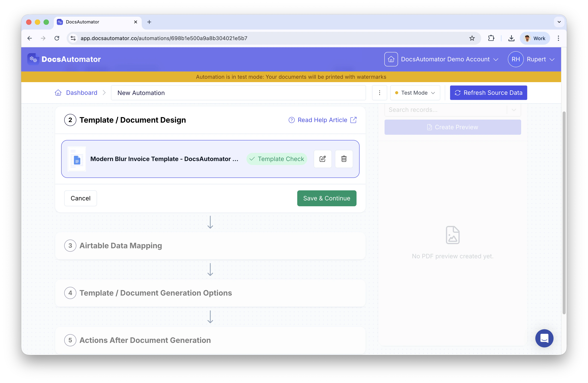
Task: Click the Refresh Source Data button
Action: [488, 93]
